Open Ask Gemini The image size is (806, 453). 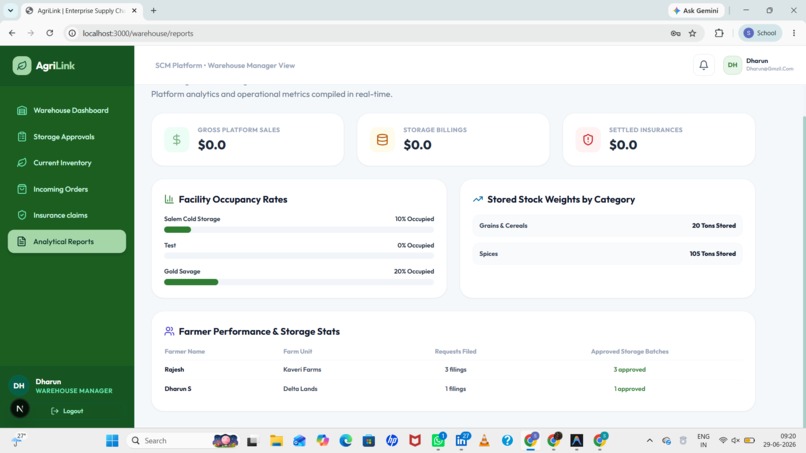coord(696,10)
